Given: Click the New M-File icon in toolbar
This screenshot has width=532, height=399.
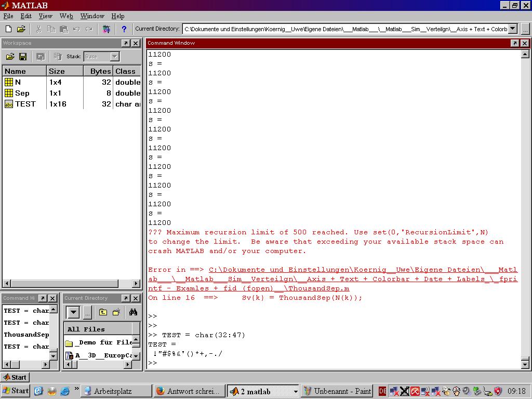Looking at the screenshot, I should click(x=8, y=29).
